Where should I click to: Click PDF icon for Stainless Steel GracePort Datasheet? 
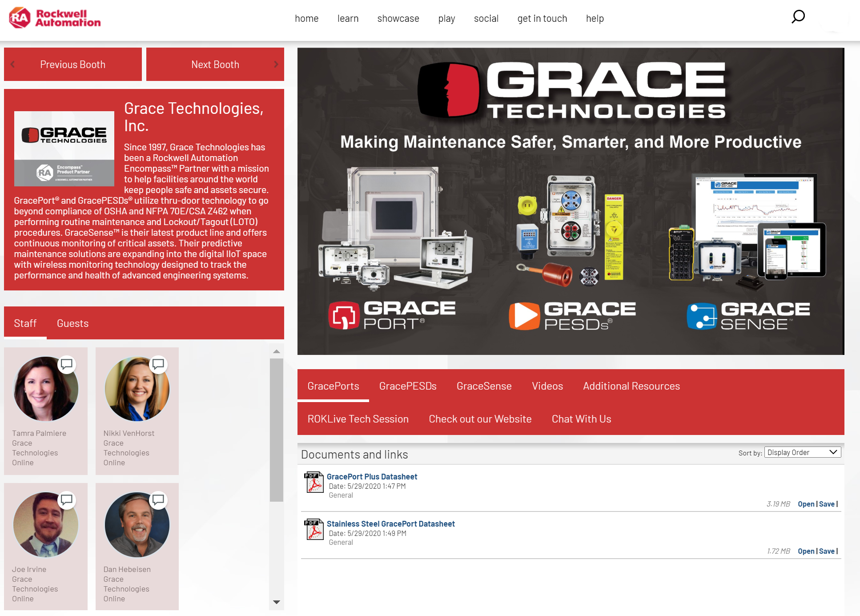point(313,529)
